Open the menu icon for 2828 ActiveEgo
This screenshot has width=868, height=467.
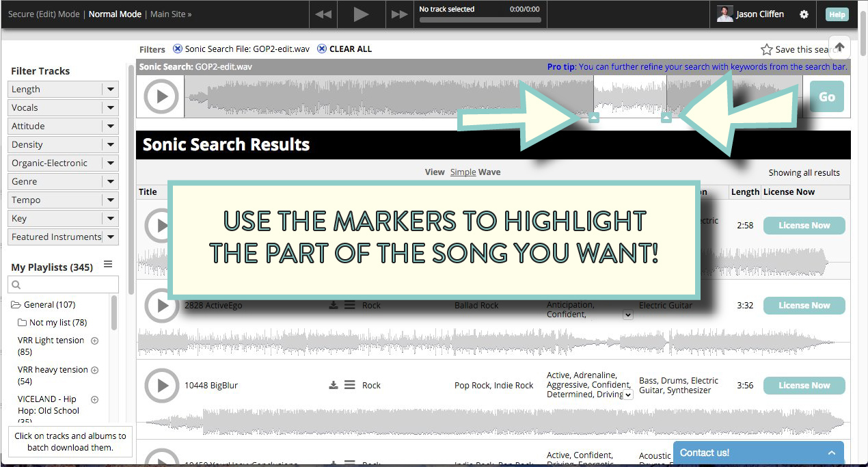point(349,306)
